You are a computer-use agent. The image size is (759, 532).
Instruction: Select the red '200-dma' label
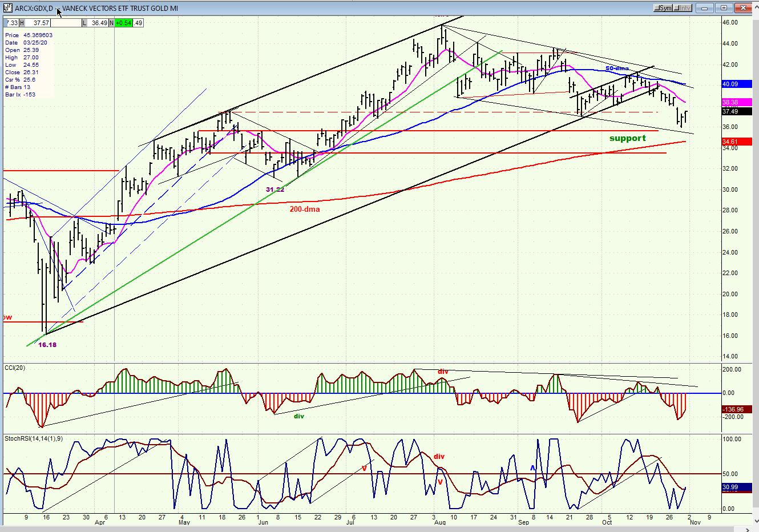point(305,209)
